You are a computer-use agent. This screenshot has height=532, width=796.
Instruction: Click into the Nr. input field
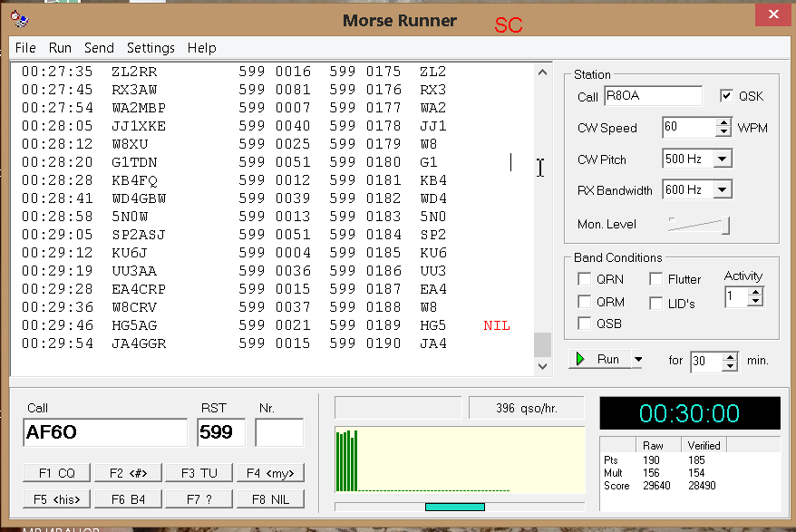[278, 432]
